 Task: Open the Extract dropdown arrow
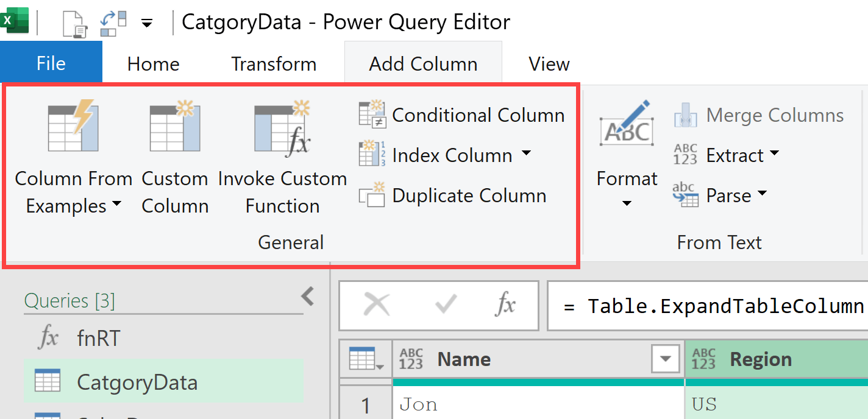pos(775,154)
